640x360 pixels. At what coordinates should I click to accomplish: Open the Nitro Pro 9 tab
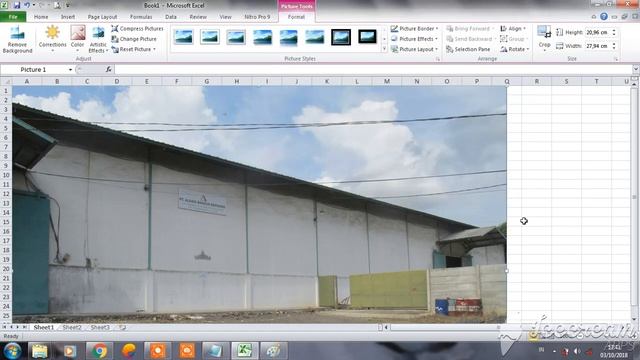coord(257,17)
